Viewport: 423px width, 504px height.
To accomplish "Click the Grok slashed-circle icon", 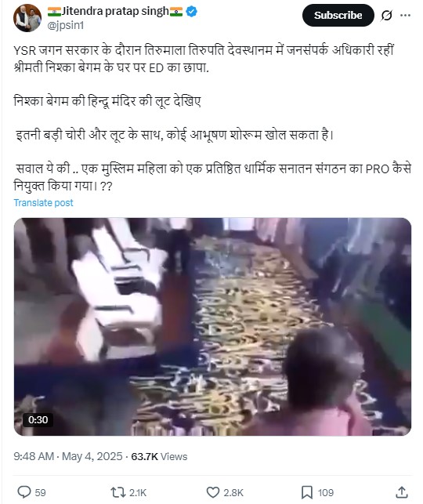I will coord(387,15).
